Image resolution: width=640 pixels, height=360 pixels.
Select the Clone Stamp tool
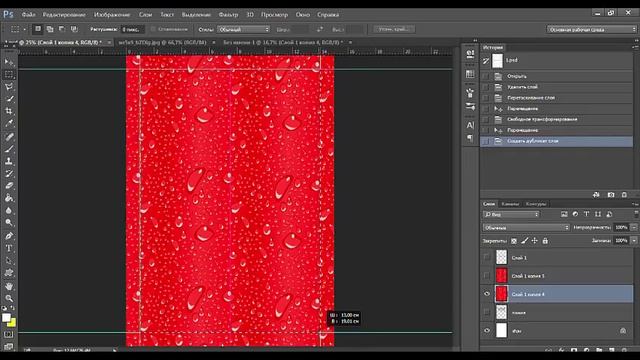9,161
